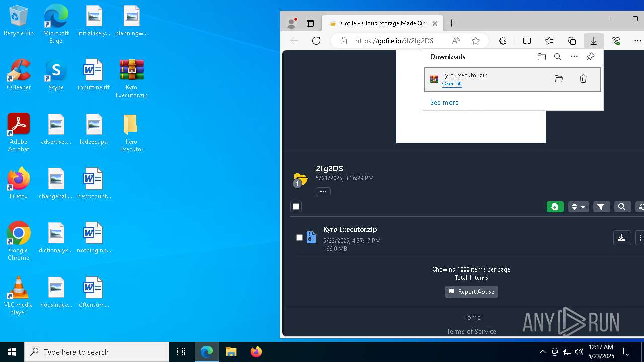This screenshot has height=362, width=644.
Task: Toggle Edge split screen icon
Action: [x=527, y=41]
